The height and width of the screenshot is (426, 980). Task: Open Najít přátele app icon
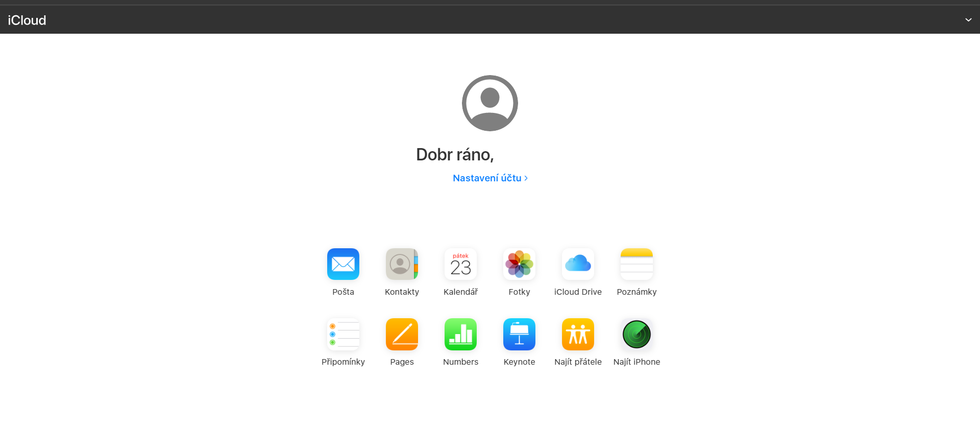pyautogui.click(x=578, y=334)
